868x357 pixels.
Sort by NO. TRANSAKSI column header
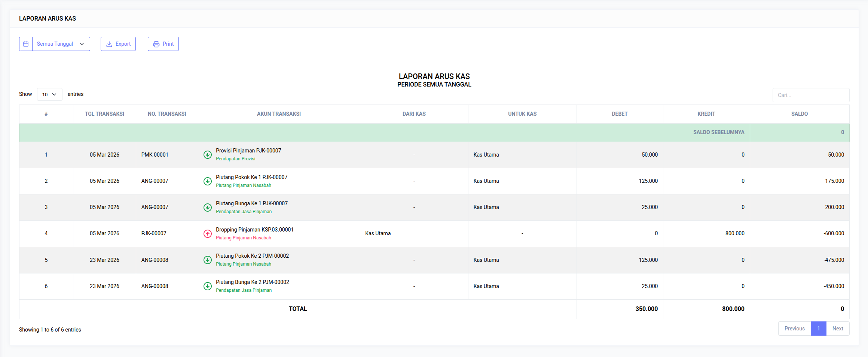pos(167,114)
